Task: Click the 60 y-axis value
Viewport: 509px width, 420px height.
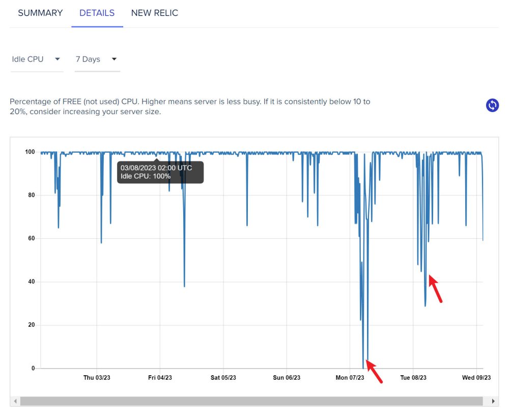Action: [32, 238]
